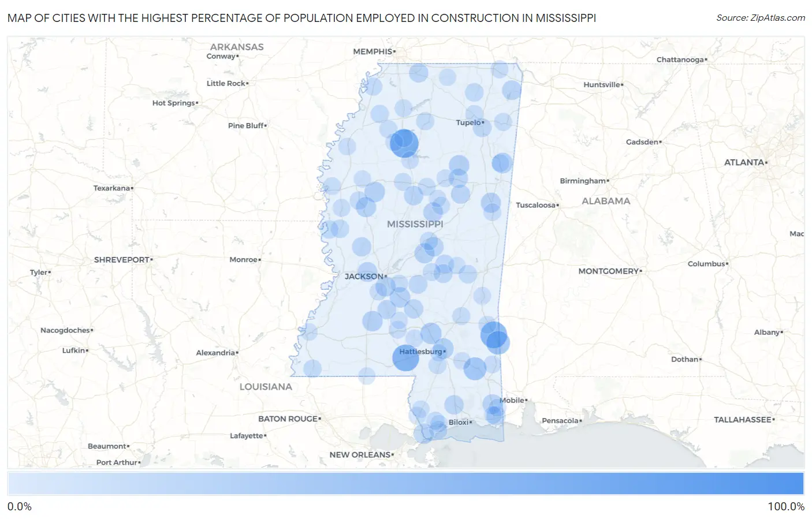Click the LOUISIANA state label
Screen dimensions: 812x519
point(266,387)
